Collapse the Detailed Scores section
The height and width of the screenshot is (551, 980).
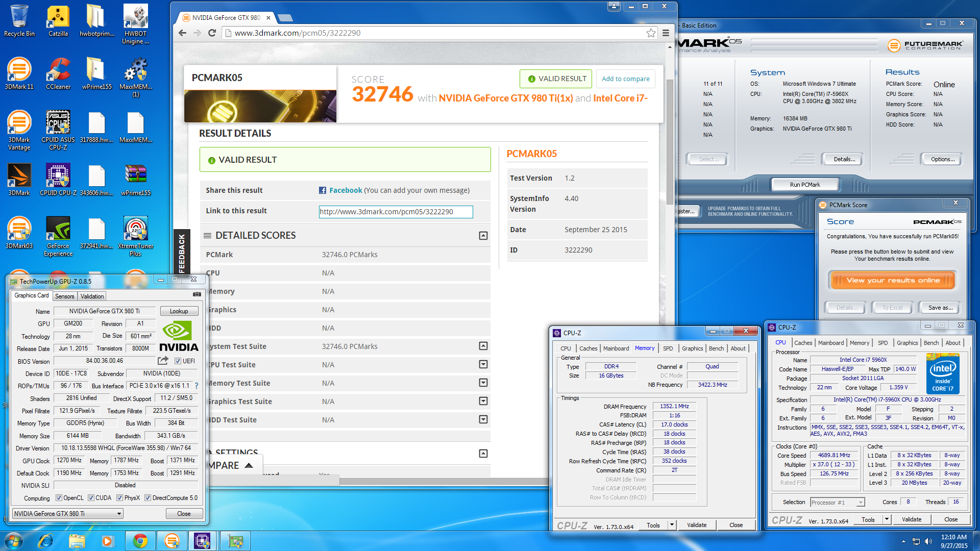coord(483,236)
